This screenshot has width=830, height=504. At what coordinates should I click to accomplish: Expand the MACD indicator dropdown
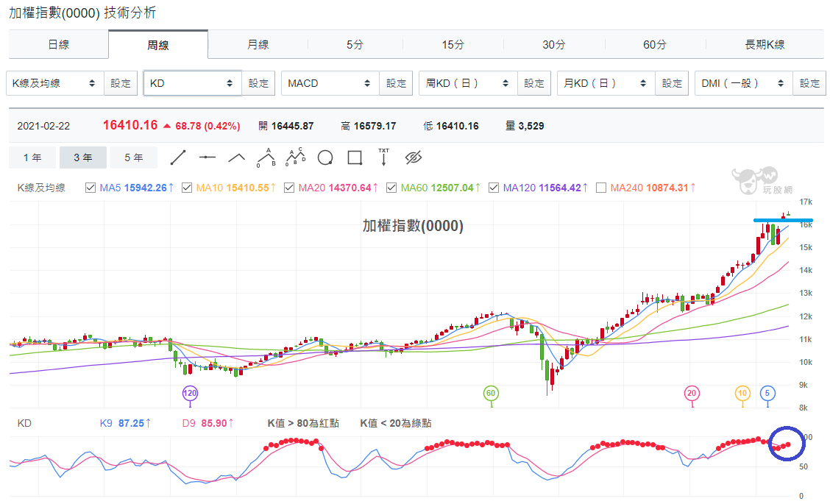tap(330, 83)
